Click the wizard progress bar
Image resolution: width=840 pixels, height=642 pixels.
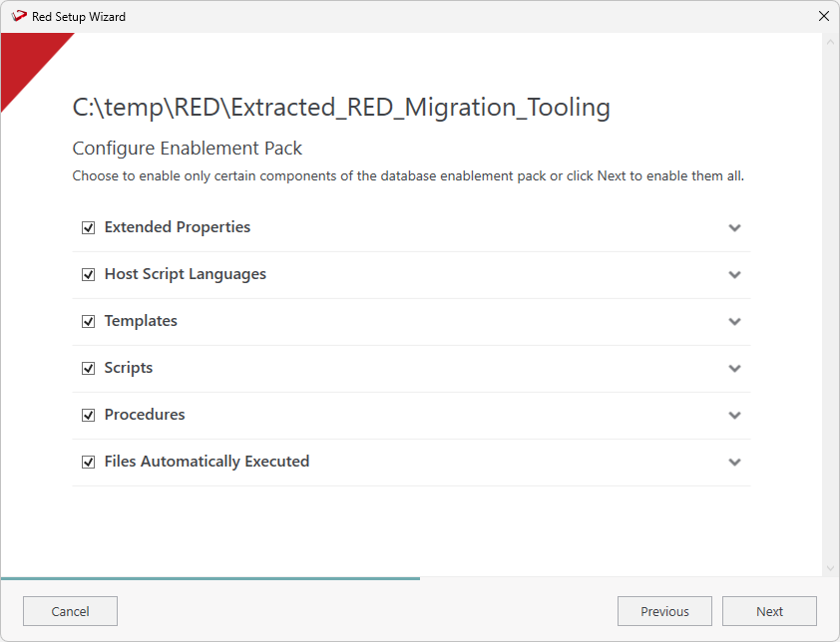click(x=210, y=578)
